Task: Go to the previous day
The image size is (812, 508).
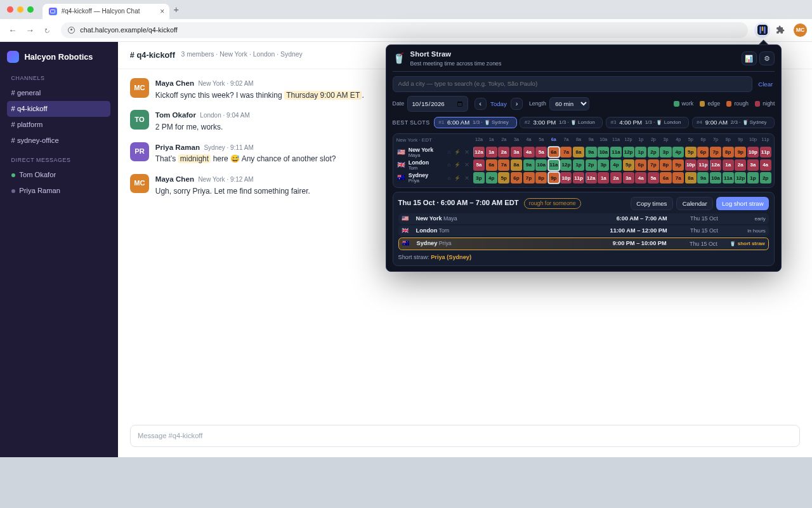Action: pos(480,104)
